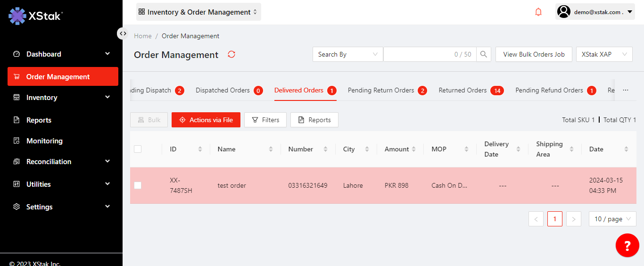This screenshot has width=644, height=266.
Task: Open the Search By dropdown
Action: pos(347,54)
